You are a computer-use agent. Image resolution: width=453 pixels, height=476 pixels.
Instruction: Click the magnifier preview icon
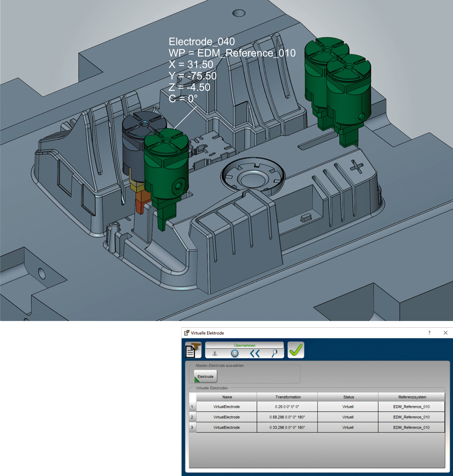(x=274, y=353)
